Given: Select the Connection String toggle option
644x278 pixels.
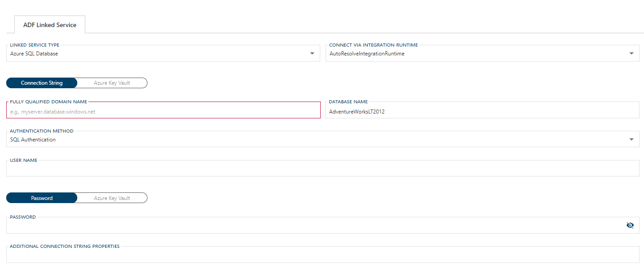Looking at the screenshot, I should coord(42,82).
